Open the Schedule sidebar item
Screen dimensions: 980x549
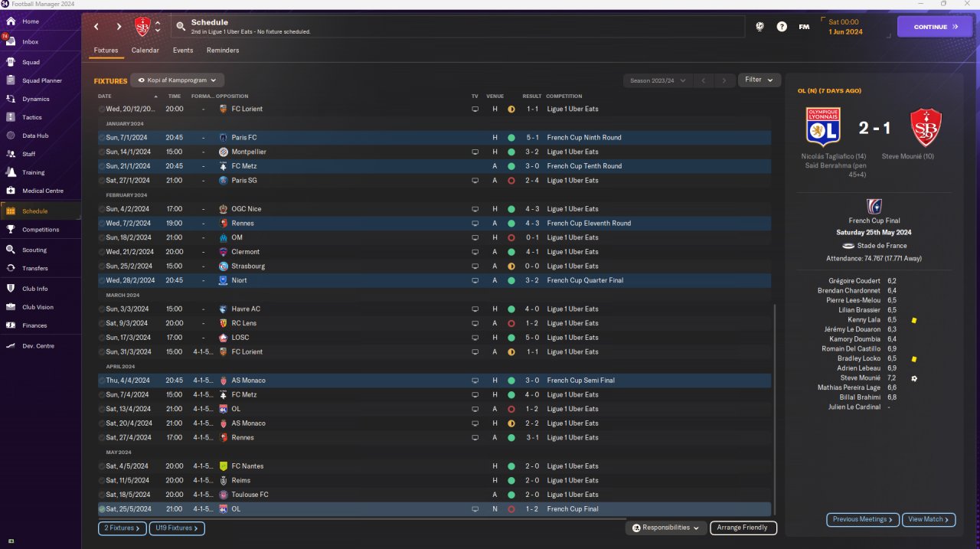tap(41, 211)
